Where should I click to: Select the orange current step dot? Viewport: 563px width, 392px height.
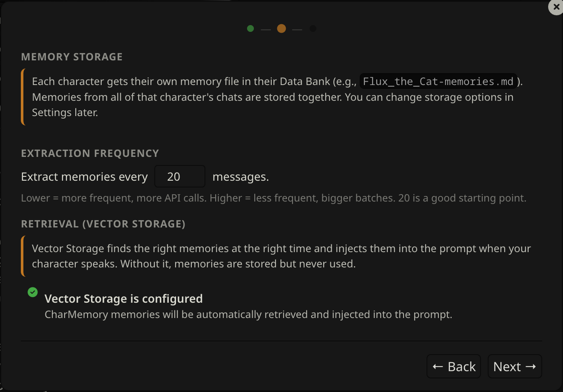pyautogui.click(x=281, y=28)
